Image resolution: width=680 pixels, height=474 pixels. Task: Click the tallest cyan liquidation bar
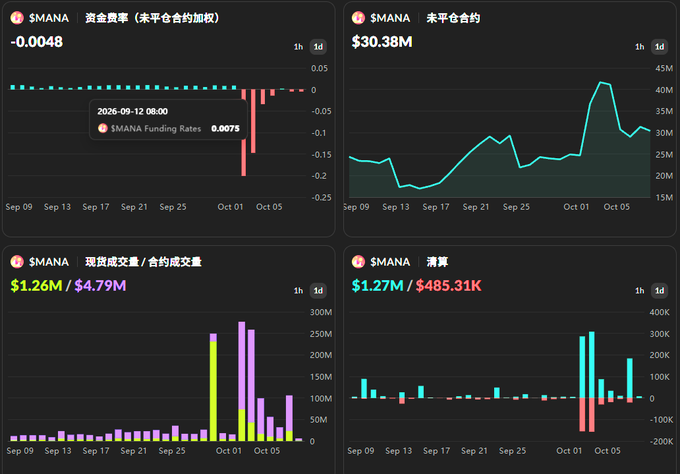pos(592,365)
